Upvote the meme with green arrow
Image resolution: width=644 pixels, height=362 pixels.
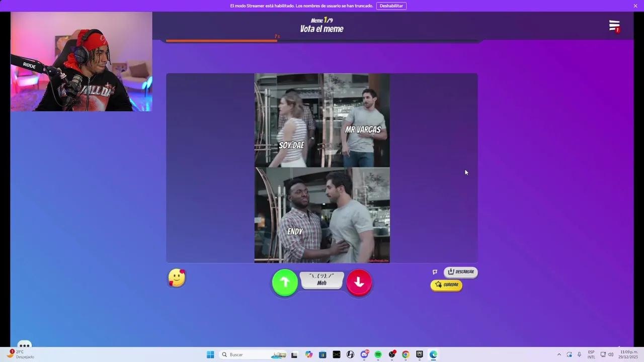[285, 283]
